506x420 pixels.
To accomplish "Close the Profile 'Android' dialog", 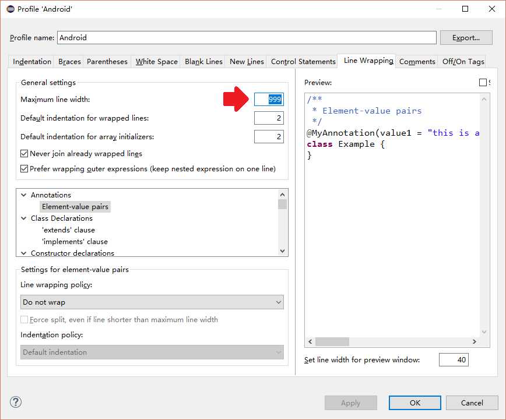I will (x=492, y=9).
